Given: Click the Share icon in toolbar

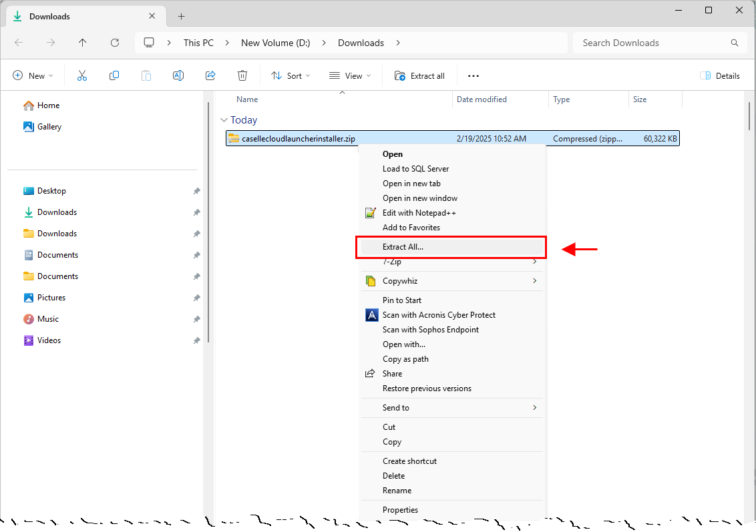Looking at the screenshot, I should (x=210, y=76).
